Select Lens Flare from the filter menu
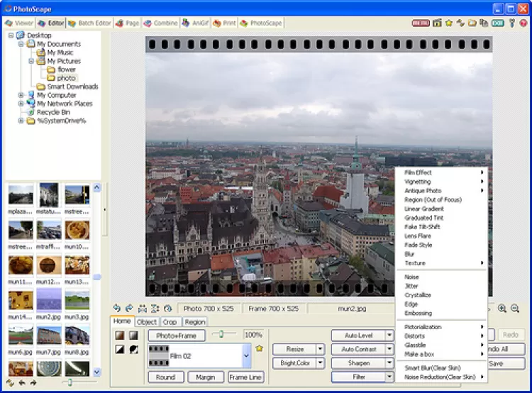Viewport: 532px width, 393px height. pos(417,236)
